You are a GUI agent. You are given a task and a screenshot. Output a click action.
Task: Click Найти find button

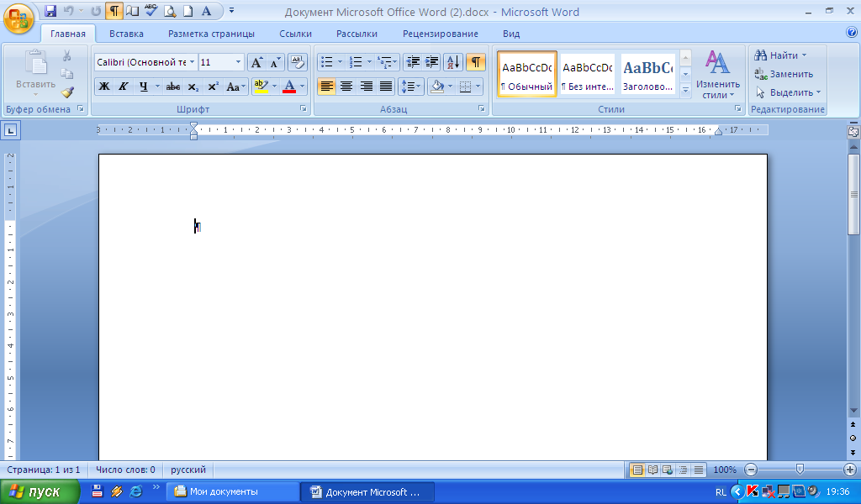(x=781, y=55)
